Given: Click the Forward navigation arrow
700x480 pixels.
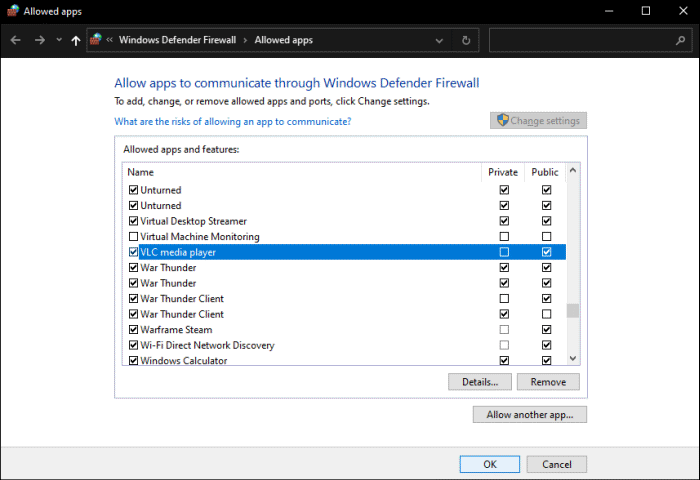Looking at the screenshot, I should pos(39,40).
